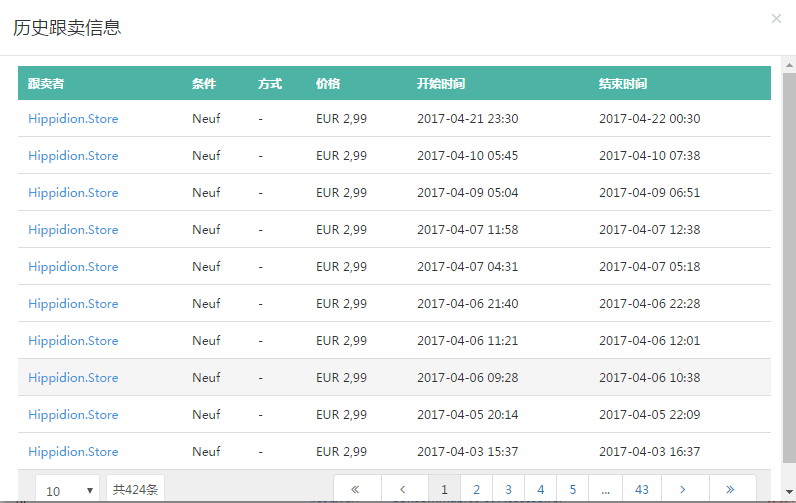The image size is (796, 503).
Task: Click the 结束时间 column header
Action: pos(623,83)
